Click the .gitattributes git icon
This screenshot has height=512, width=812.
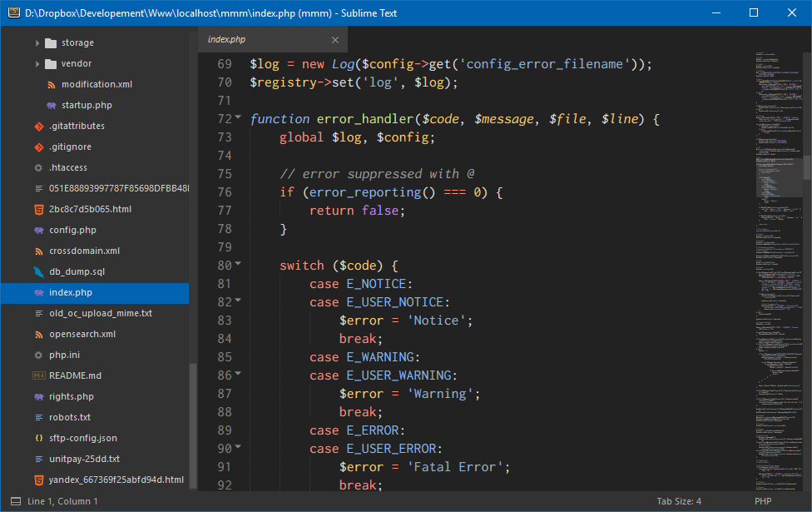39,126
